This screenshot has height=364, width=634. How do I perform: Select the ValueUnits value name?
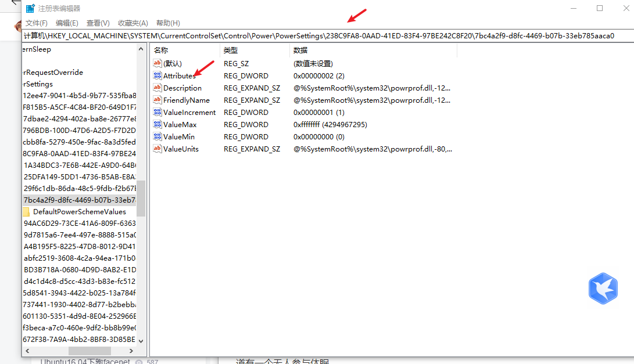pyautogui.click(x=181, y=149)
